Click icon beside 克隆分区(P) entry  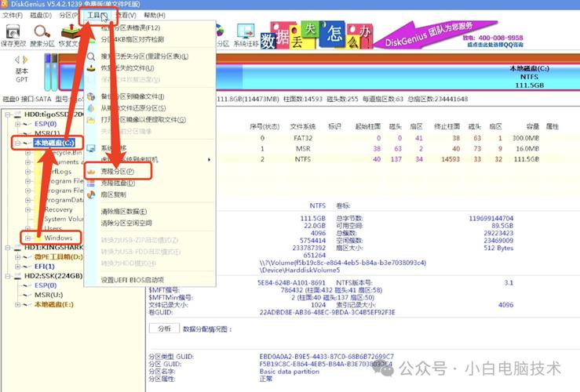[91, 172]
